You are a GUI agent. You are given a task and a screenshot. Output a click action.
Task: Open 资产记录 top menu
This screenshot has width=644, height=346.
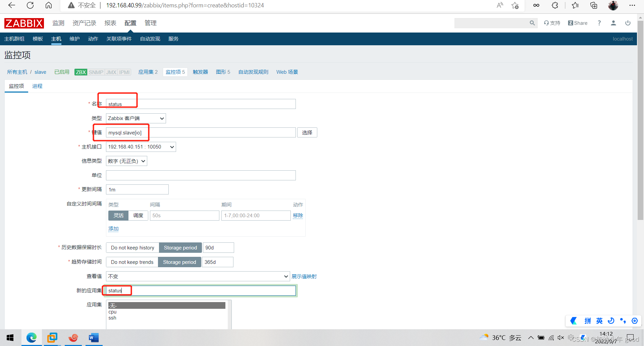(84, 23)
